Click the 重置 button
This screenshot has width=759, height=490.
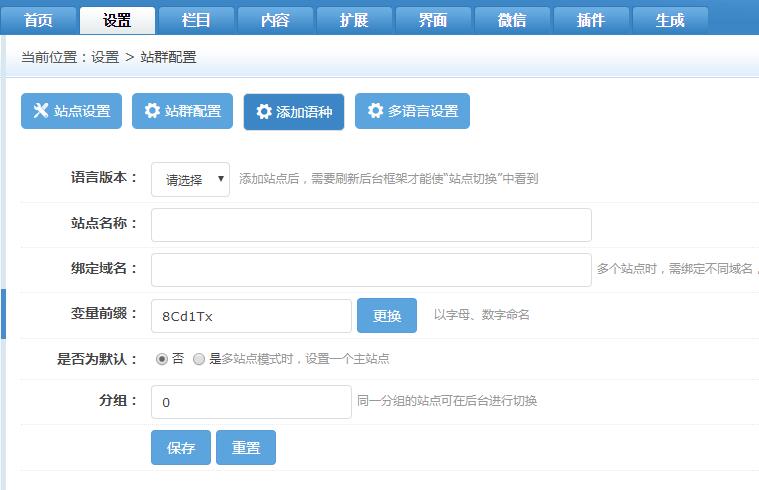pos(246,448)
